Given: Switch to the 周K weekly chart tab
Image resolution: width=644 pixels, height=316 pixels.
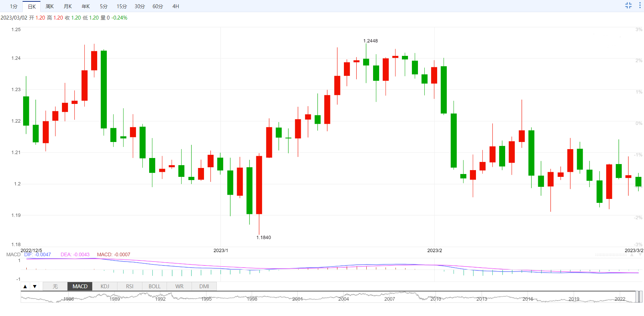Looking at the screenshot, I should tap(49, 6).
